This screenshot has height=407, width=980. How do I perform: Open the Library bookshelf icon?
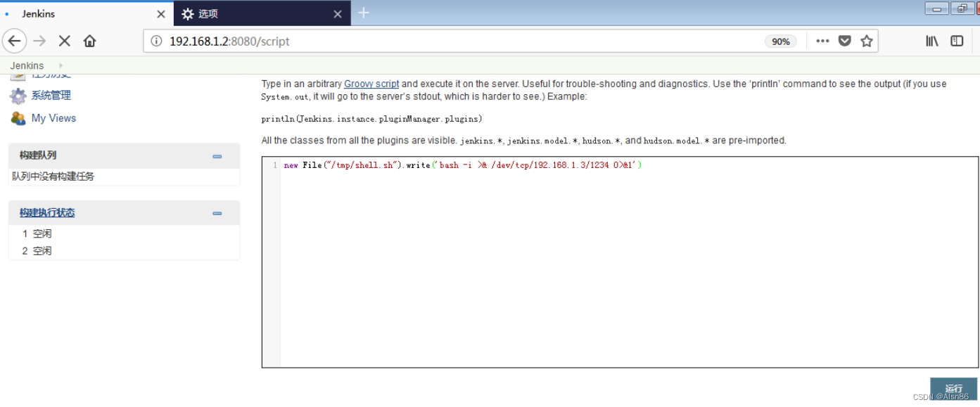pos(932,41)
